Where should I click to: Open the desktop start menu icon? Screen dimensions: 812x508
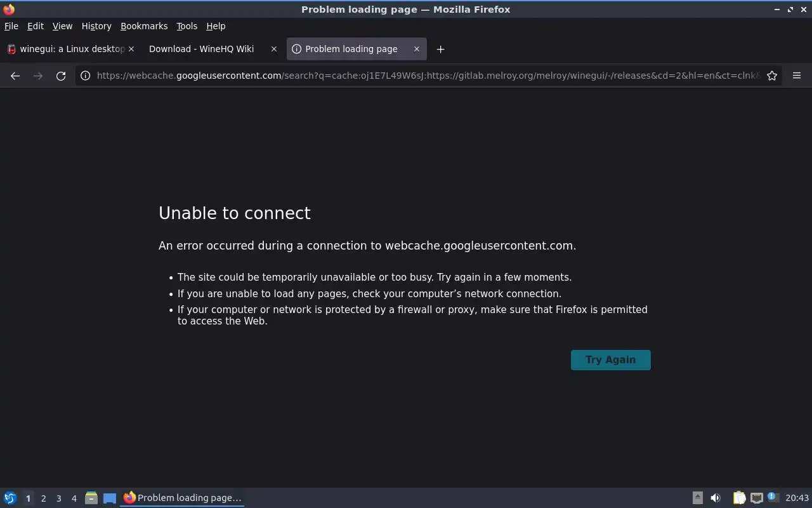(x=10, y=498)
